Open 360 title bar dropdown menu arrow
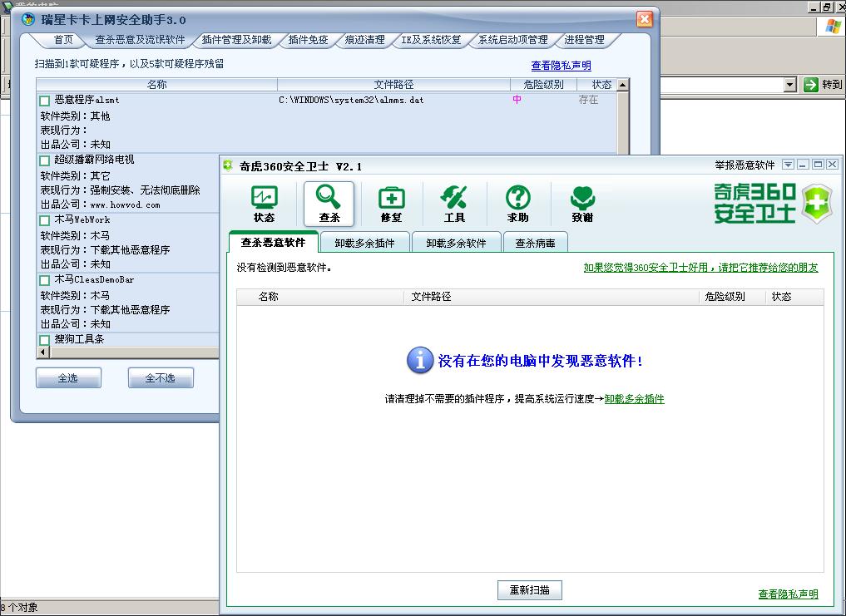This screenshot has width=846, height=616. [789, 165]
